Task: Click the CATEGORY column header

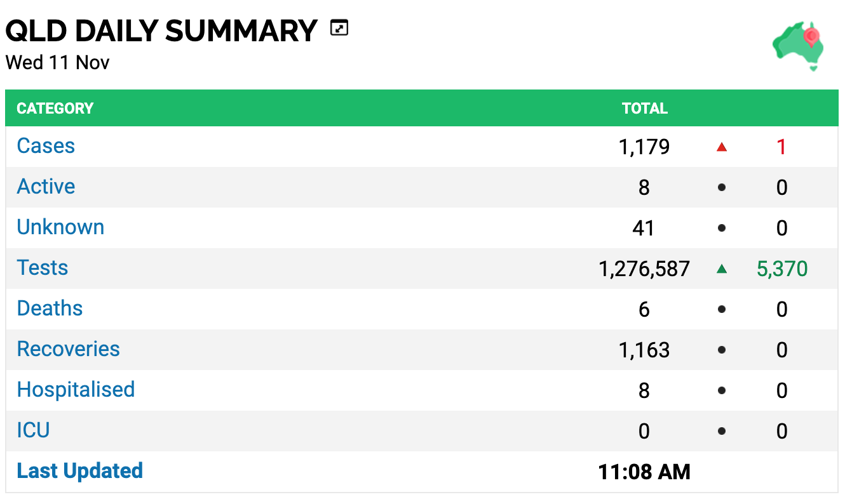Action: click(55, 109)
